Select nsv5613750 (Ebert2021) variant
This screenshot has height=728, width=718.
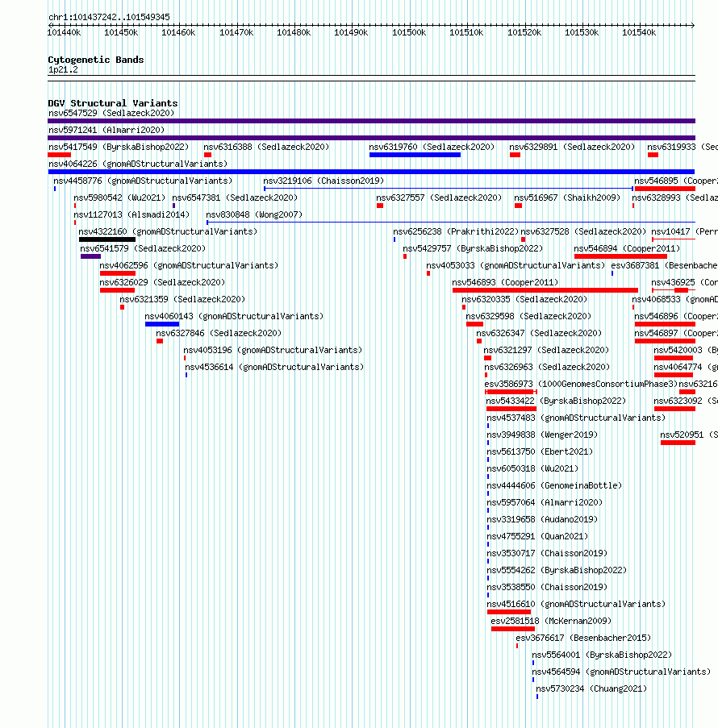[x=540, y=451]
